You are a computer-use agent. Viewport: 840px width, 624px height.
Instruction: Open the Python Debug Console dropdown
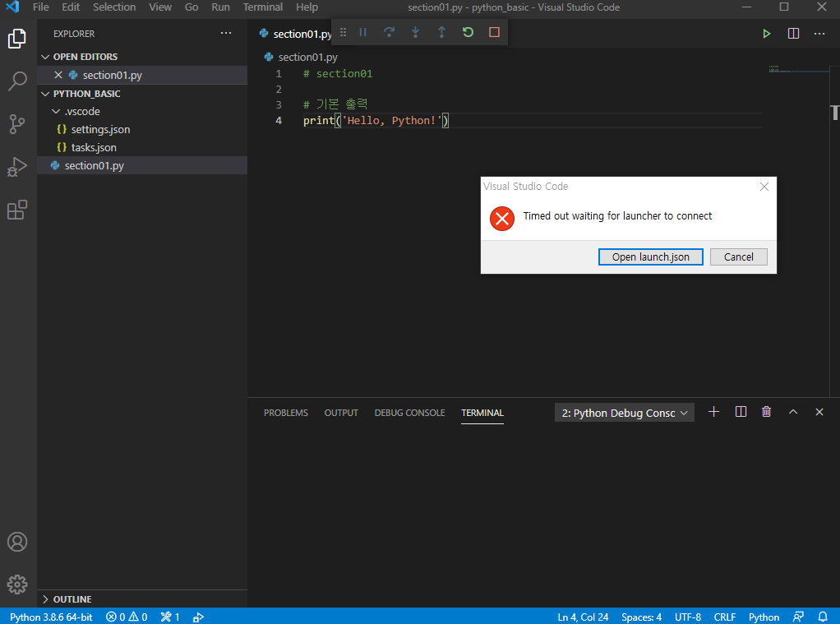click(624, 412)
